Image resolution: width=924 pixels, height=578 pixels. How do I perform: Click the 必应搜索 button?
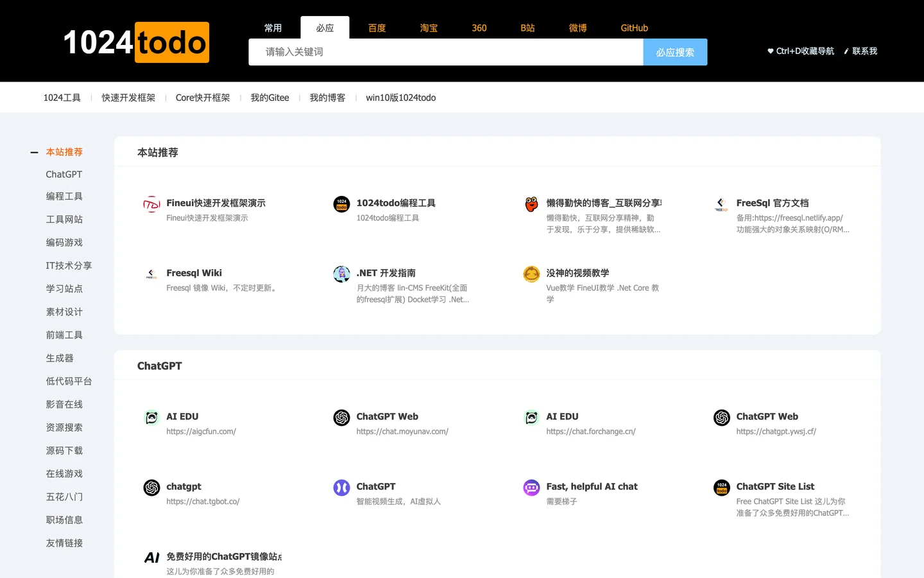point(675,52)
